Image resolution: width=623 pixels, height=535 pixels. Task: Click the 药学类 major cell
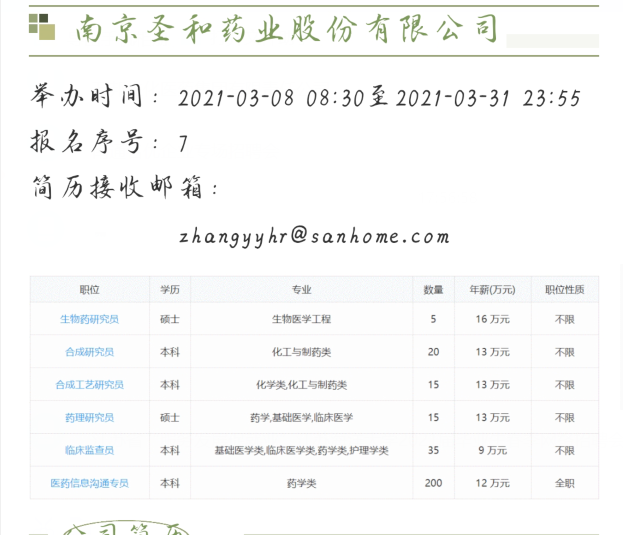301,483
